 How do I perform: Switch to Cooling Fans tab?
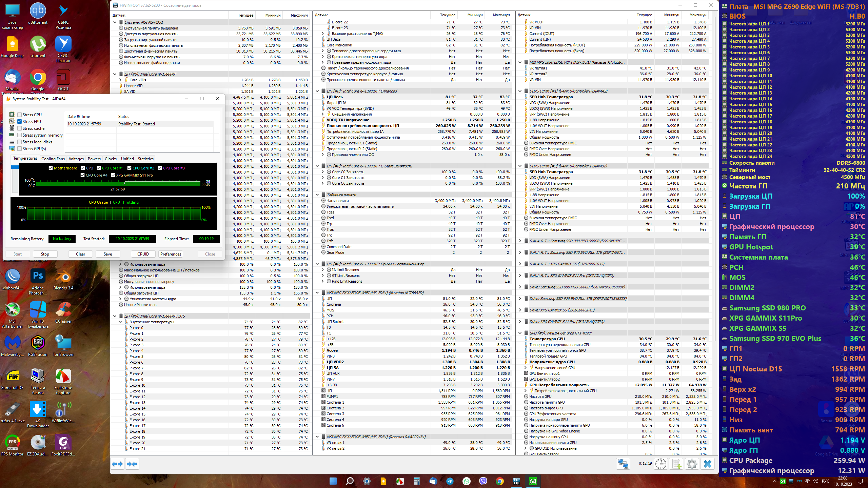point(53,159)
